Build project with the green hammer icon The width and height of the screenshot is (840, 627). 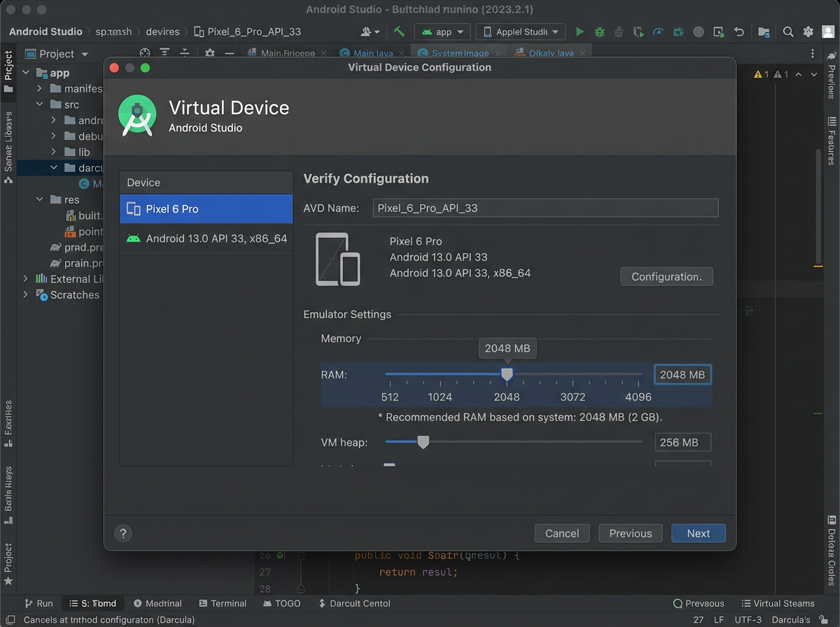pyautogui.click(x=399, y=31)
